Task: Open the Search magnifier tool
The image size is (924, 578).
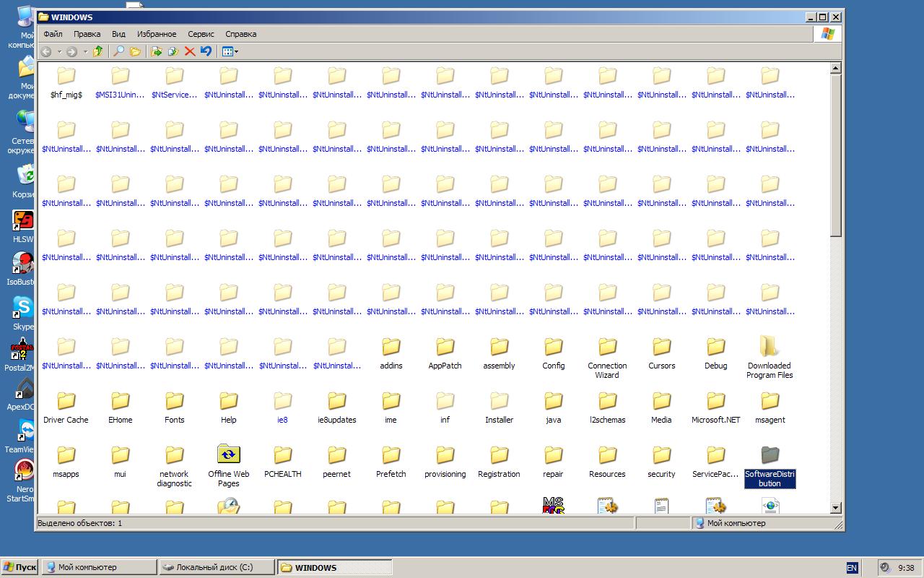Action: pyautogui.click(x=118, y=51)
